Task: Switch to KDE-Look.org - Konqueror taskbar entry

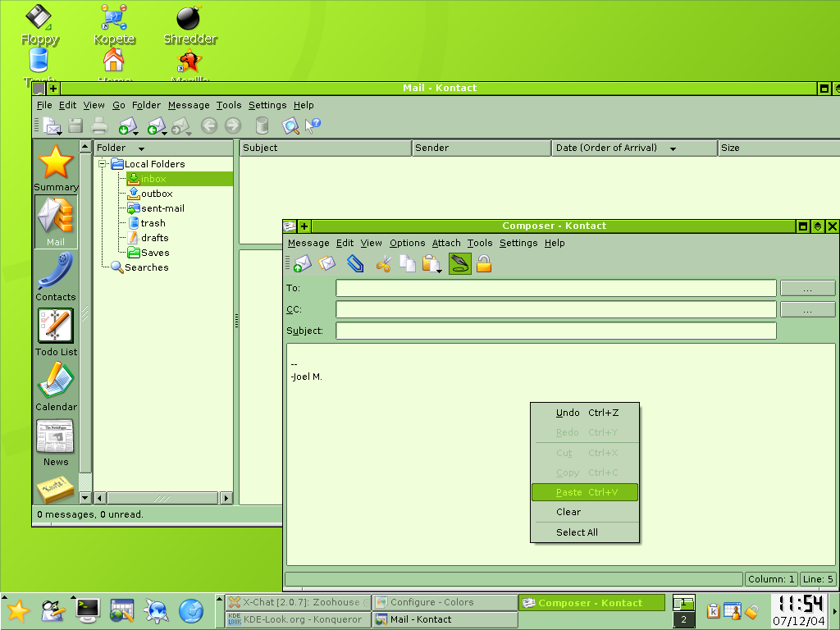Action: pyautogui.click(x=298, y=619)
